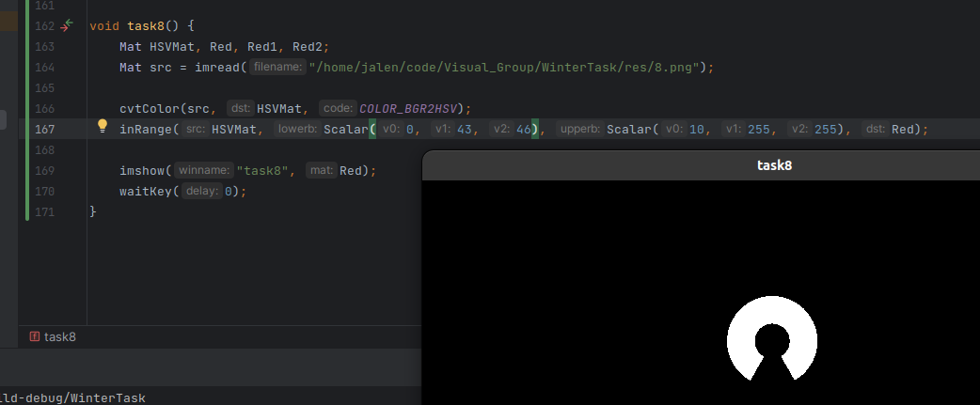Screen dimensions: 980x405
Task: Click the task8 function name in declaration
Action: click(147, 26)
